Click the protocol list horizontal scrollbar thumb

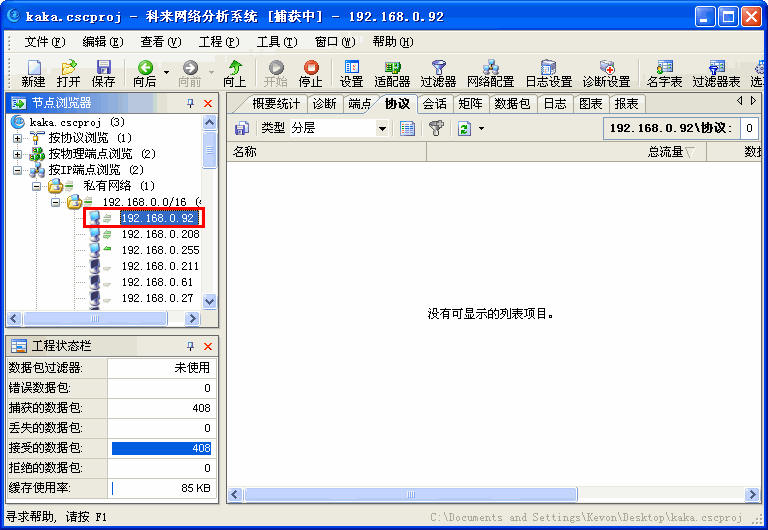pos(411,495)
